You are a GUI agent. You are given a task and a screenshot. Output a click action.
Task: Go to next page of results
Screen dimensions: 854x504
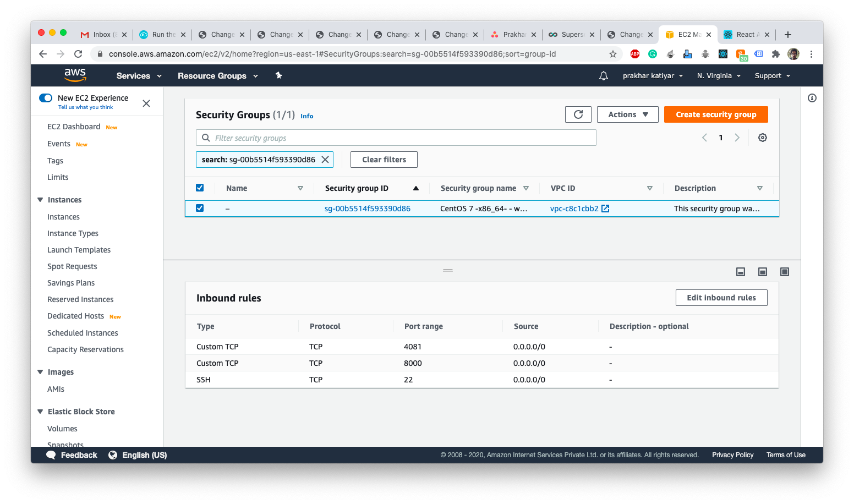737,138
